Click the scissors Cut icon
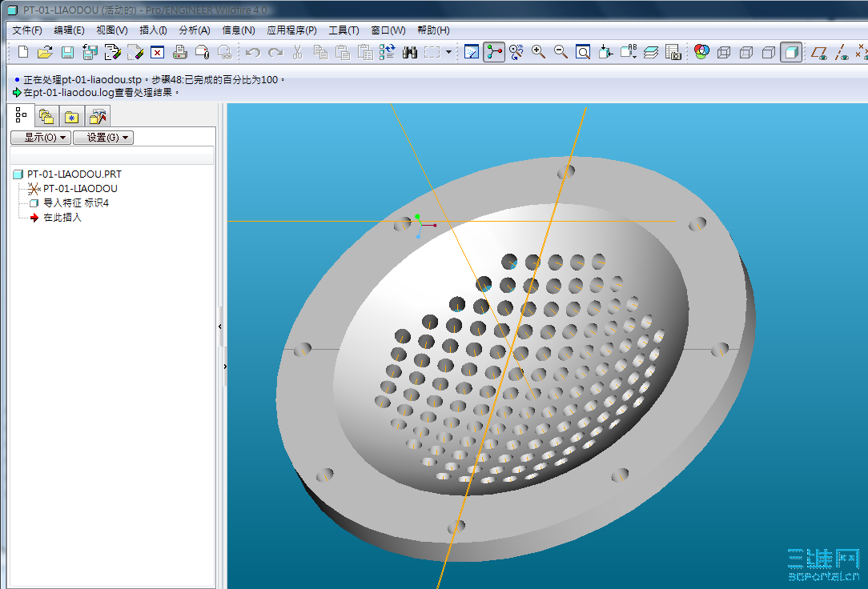The image size is (868, 589). pyautogui.click(x=298, y=52)
